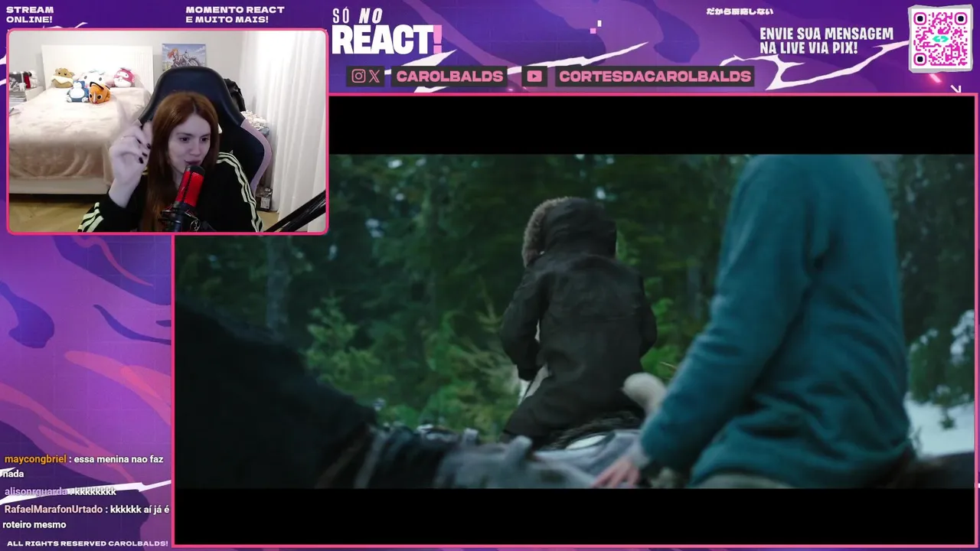
Task: Click "MOMENTO REACT E MUITO MAIS!" label
Action: point(235,15)
